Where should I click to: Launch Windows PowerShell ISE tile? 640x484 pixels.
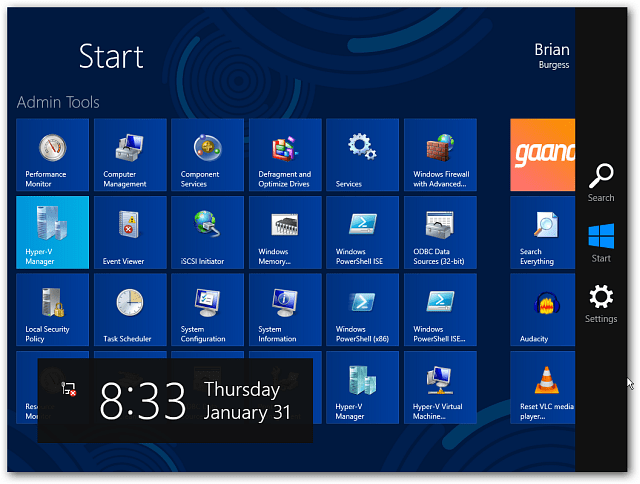coord(362,232)
